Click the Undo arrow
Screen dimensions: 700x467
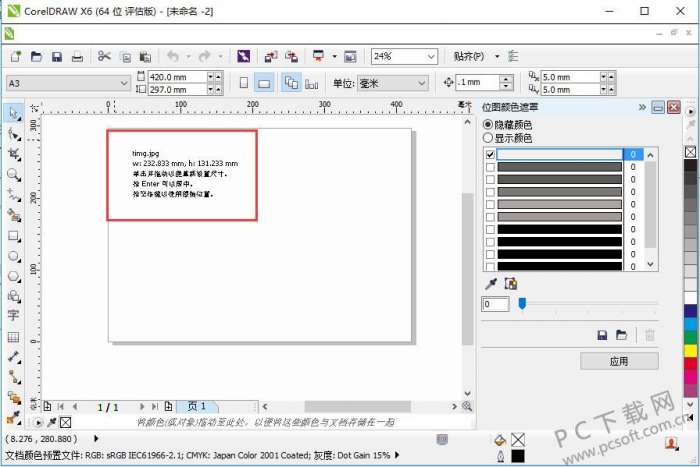coord(173,56)
